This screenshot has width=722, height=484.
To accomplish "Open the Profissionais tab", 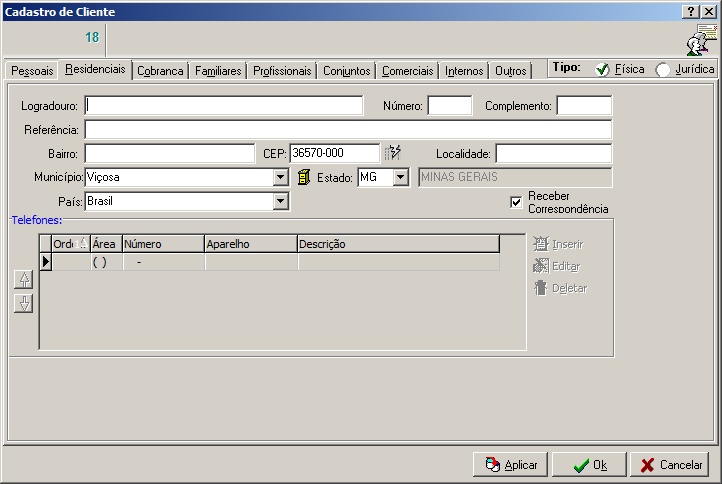I will point(283,71).
